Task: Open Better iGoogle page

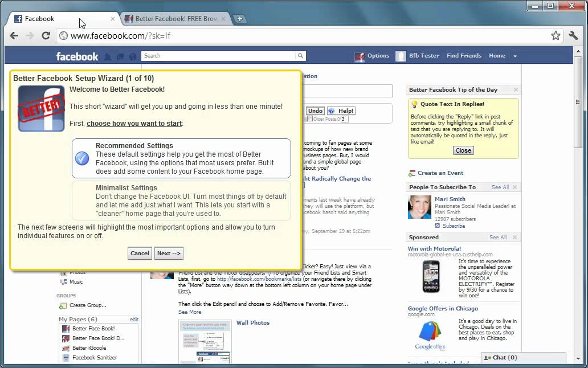Action: tap(89, 348)
